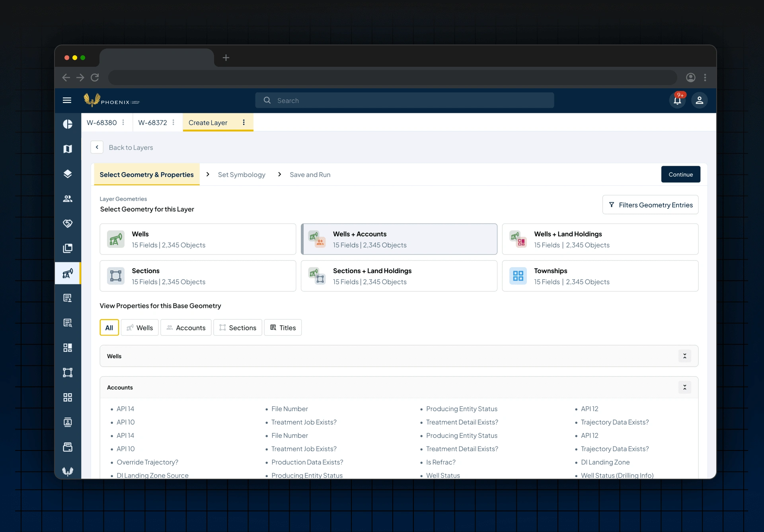Click the three-dot menu on Create Layer tab
The height and width of the screenshot is (532, 764).
[x=244, y=122]
